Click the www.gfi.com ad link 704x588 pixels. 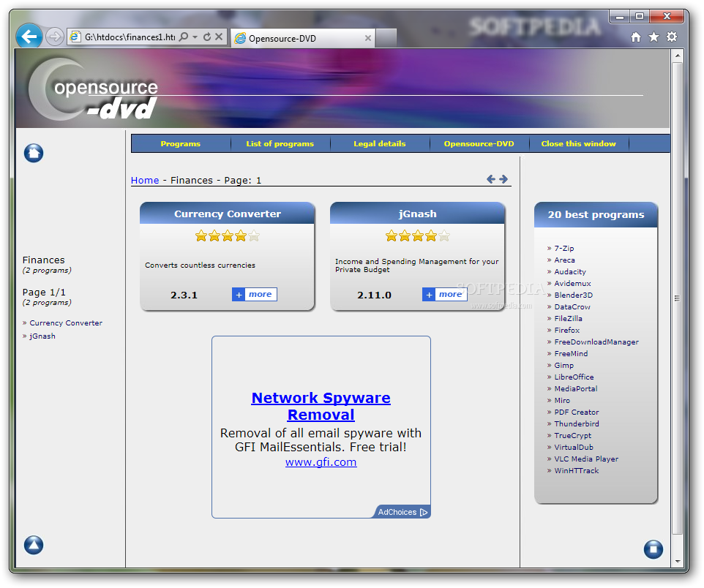[321, 462]
